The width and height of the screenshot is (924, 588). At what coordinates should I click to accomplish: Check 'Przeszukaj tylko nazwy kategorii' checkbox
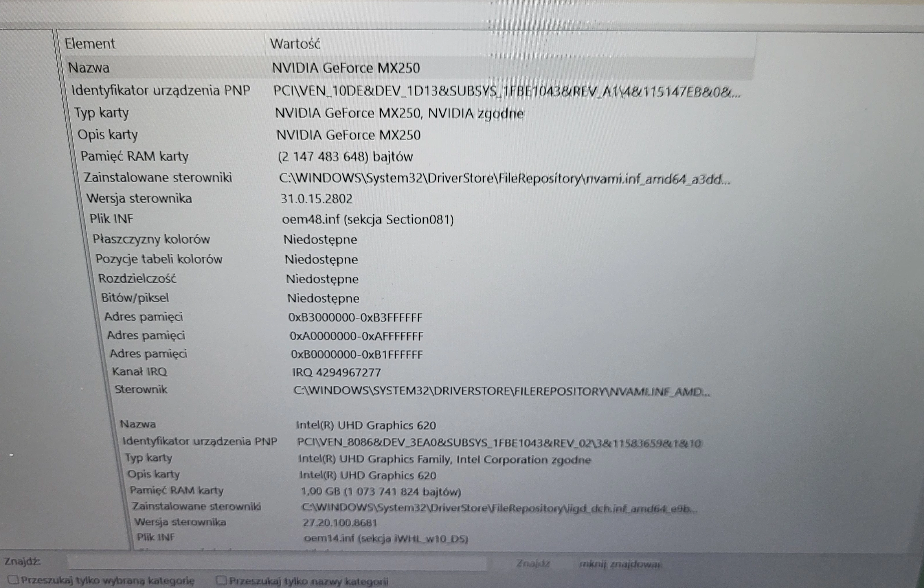pos(221,580)
